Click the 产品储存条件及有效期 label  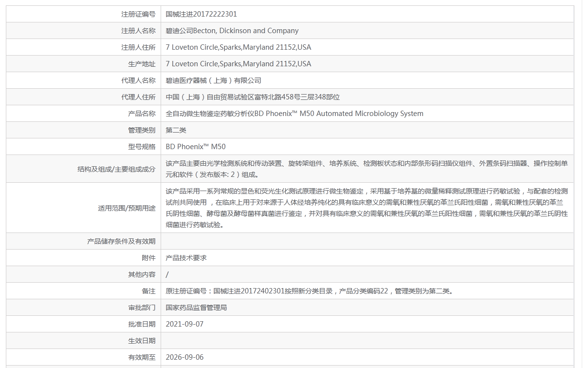click(121, 241)
